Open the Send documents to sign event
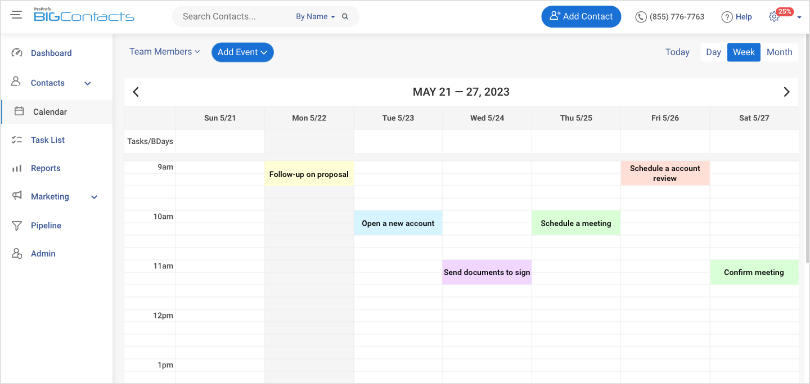This screenshot has height=384, width=810. [x=487, y=272]
